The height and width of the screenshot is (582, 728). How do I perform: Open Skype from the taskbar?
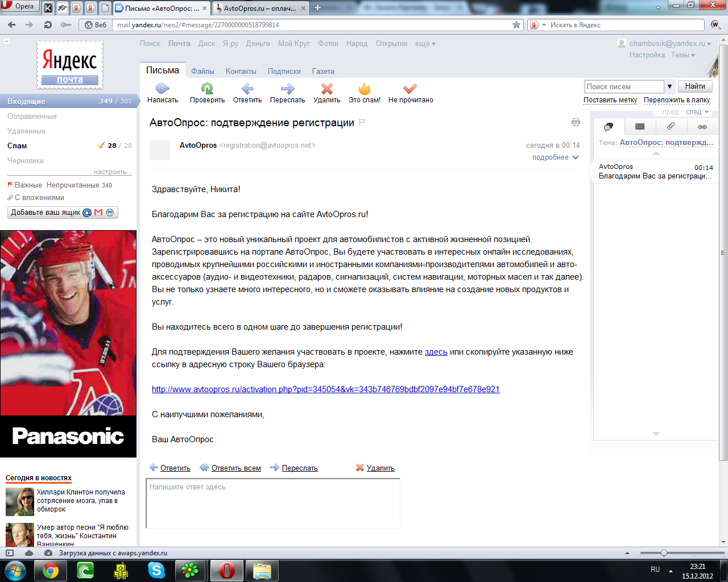(x=156, y=570)
